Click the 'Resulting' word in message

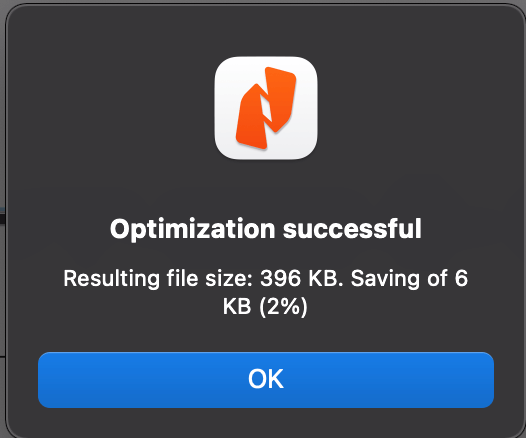111,279
